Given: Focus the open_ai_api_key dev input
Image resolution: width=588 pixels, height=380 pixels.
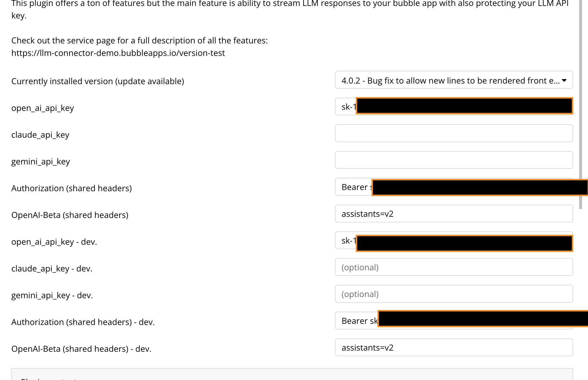Looking at the screenshot, I should coord(454,240).
